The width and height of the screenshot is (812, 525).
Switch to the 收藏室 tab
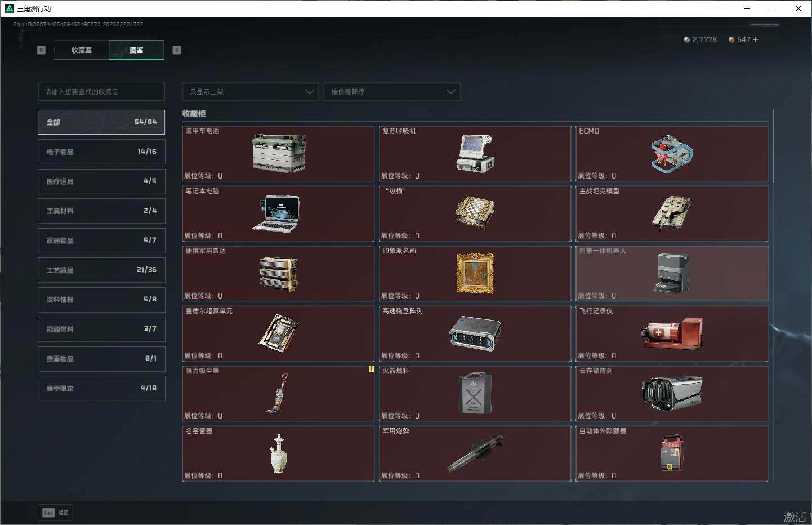click(82, 50)
